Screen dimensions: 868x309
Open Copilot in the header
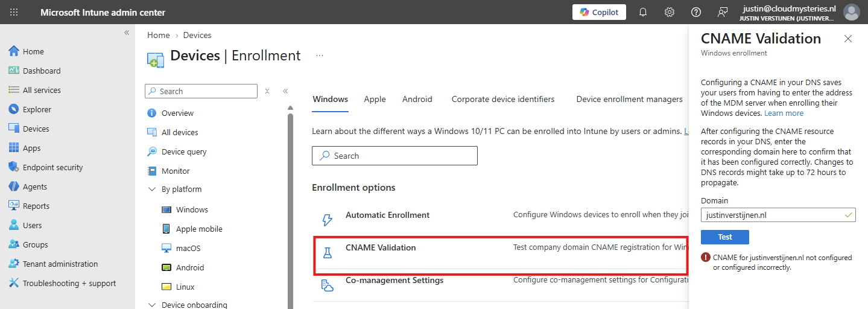pyautogui.click(x=599, y=12)
